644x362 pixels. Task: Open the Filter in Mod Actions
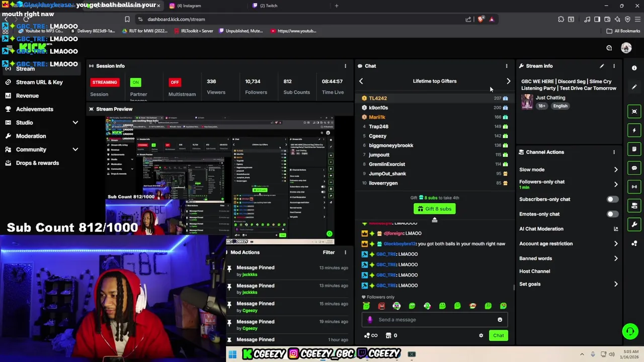click(329, 252)
